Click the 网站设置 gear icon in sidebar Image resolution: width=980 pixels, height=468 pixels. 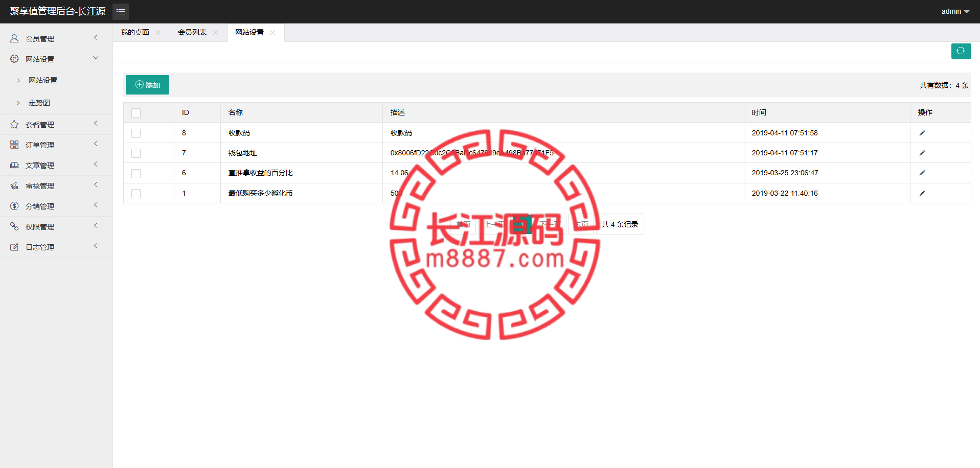coord(14,59)
